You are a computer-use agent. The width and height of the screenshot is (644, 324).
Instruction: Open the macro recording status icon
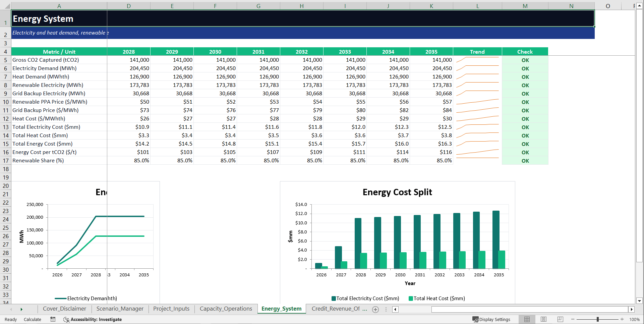(53, 319)
